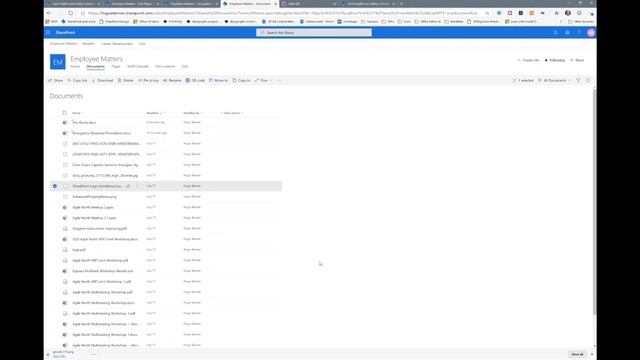
Task: Click Add column in the list header
Action: [x=232, y=113]
